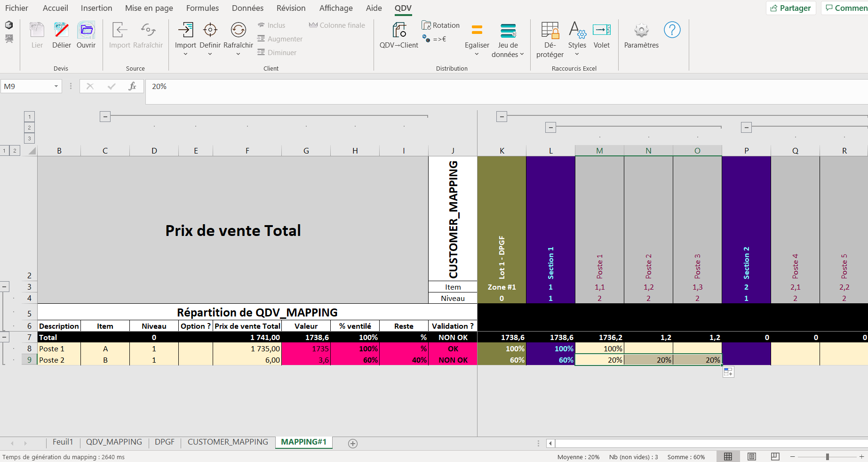Click zoom in plus button
The width and height of the screenshot is (868, 462).
[x=861, y=457]
